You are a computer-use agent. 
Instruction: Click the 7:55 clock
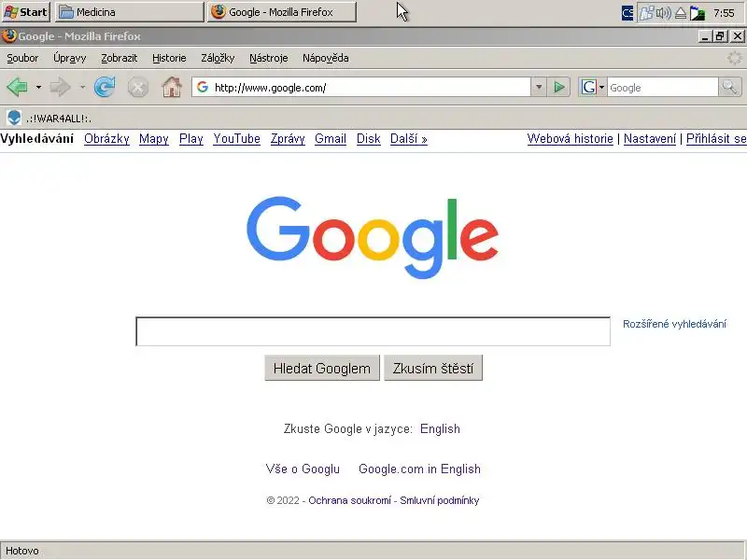[724, 13]
